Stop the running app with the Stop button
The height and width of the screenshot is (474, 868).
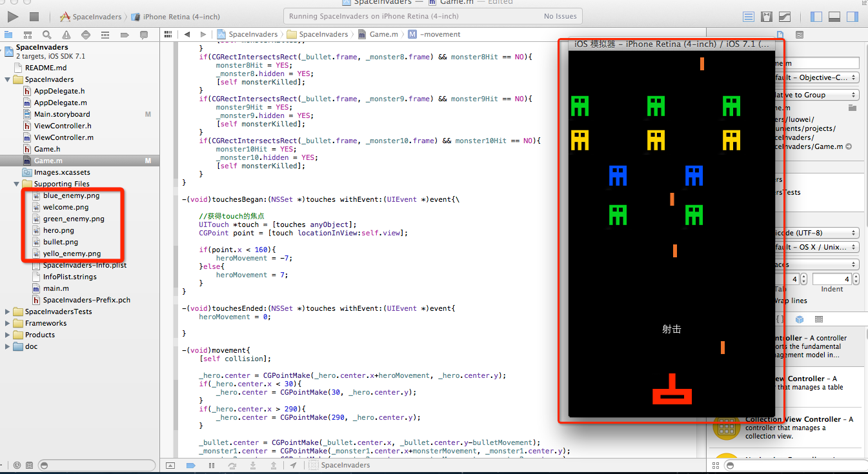coord(34,16)
